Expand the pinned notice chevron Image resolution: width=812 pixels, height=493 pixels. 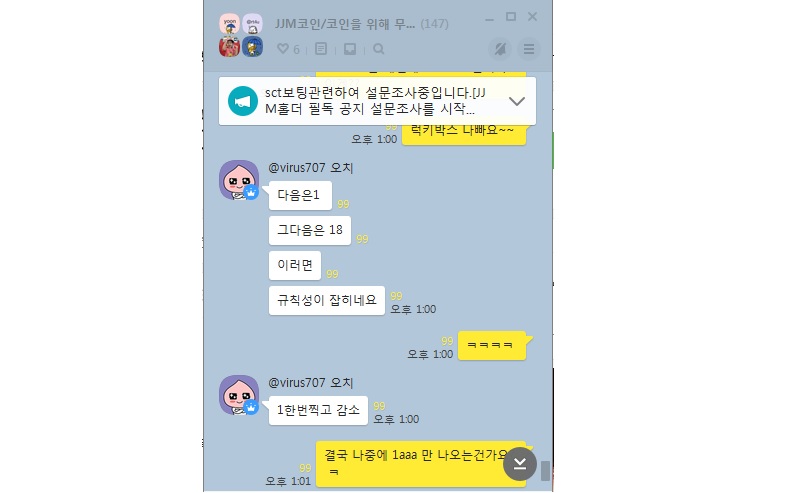click(517, 101)
